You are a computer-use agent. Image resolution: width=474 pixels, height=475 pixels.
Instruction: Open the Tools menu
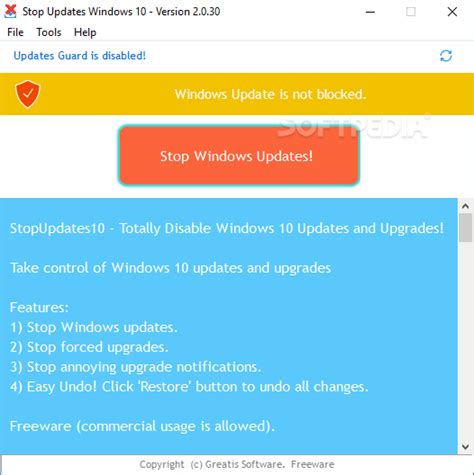click(x=49, y=32)
